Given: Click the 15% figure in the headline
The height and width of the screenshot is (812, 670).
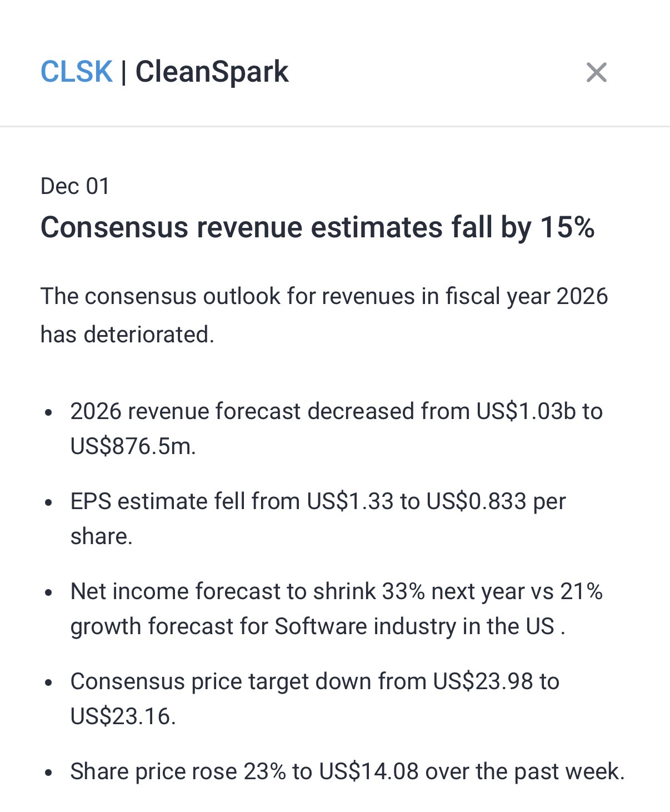Looking at the screenshot, I should tap(567, 227).
